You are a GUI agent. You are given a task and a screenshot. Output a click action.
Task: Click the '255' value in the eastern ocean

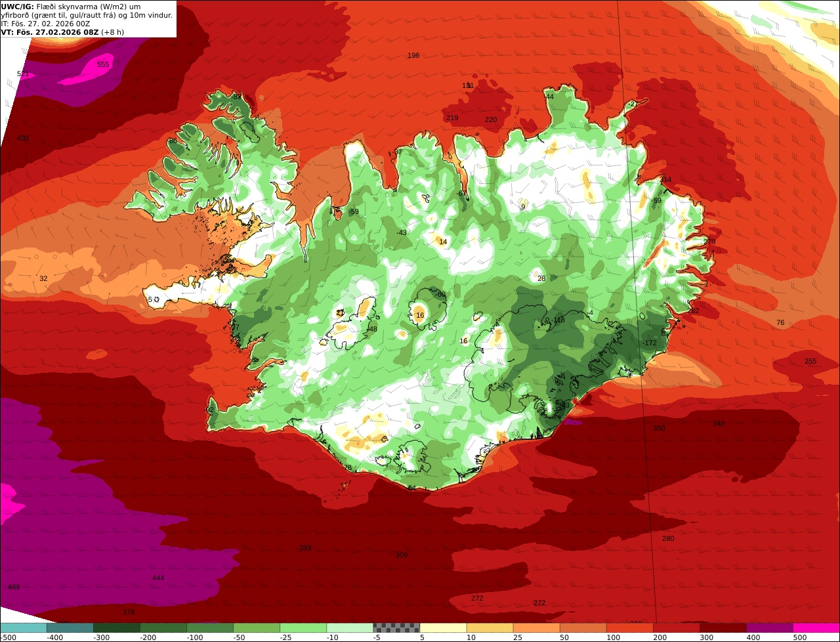pyautogui.click(x=810, y=361)
